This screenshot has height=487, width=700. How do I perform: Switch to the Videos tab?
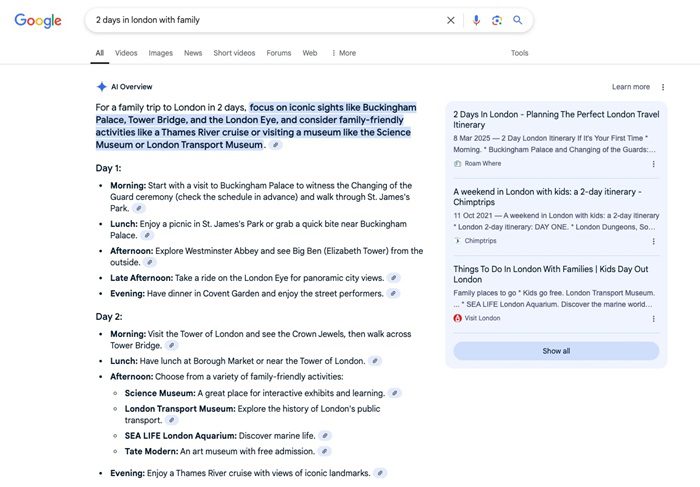[126, 53]
